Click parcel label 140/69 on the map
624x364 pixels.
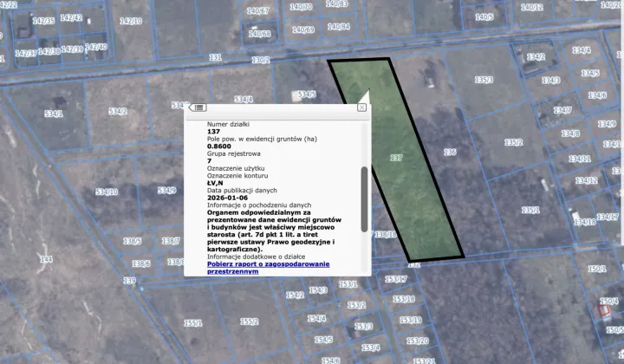tap(303, 29)
